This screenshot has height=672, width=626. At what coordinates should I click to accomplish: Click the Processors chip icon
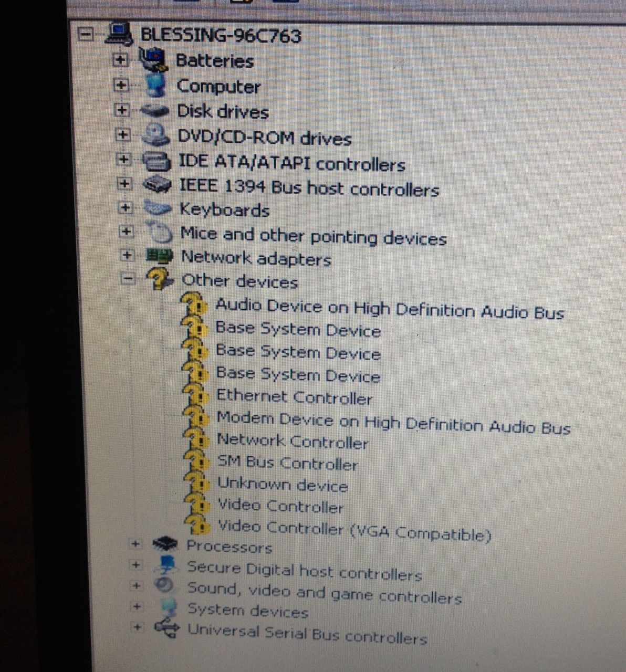tap(164, 544)
